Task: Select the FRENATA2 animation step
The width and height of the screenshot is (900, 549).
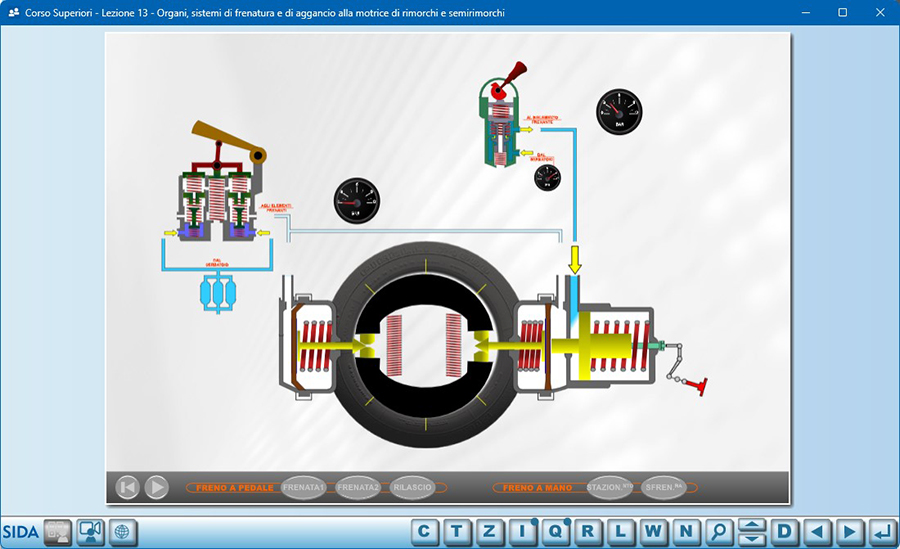Action: pyautogui.click(x=358, y=487)
